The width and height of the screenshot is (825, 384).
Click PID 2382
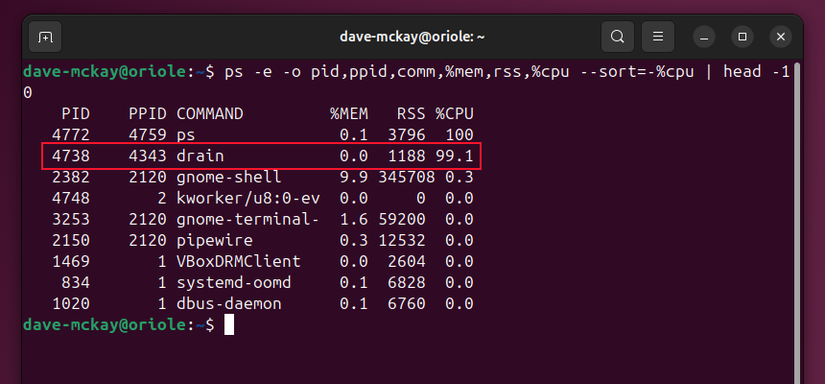(71, 177)
